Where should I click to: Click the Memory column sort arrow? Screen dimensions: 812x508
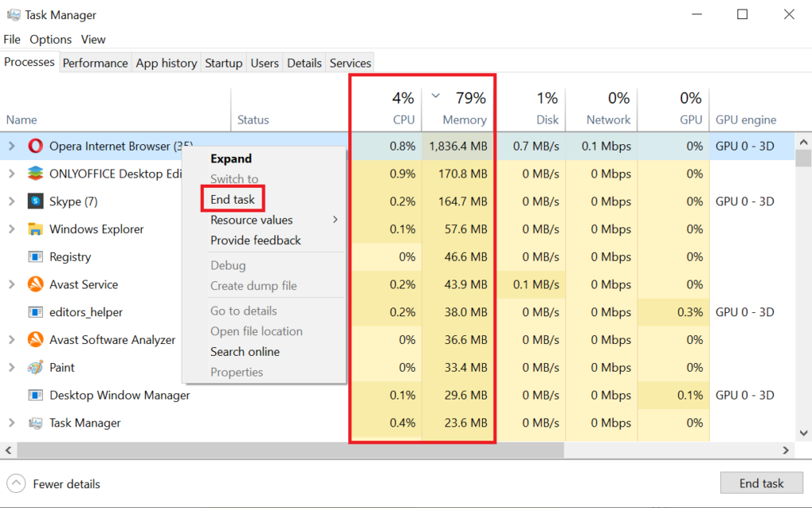(435, 94)
